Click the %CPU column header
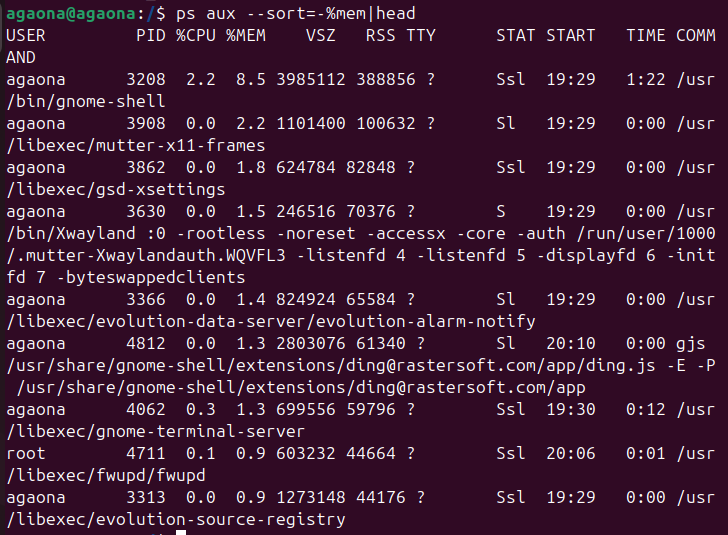The image size is (728, 535). 196,35
